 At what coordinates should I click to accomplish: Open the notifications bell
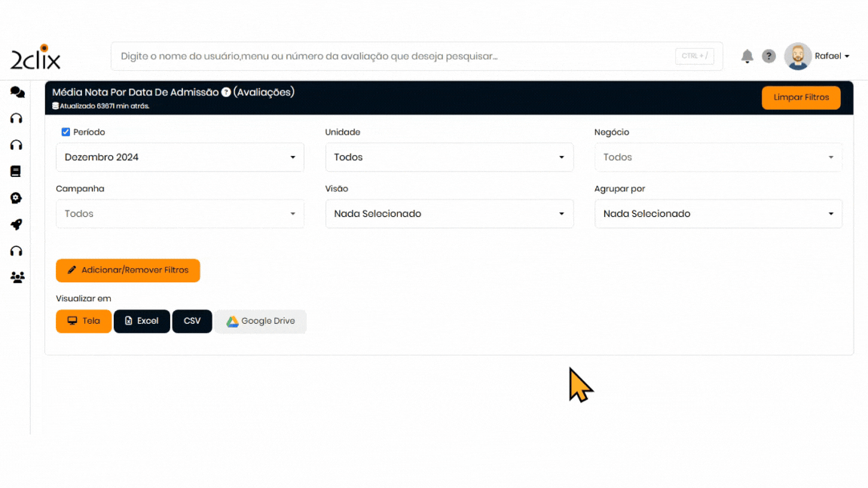pyautogui.click(x=747, y=56)
